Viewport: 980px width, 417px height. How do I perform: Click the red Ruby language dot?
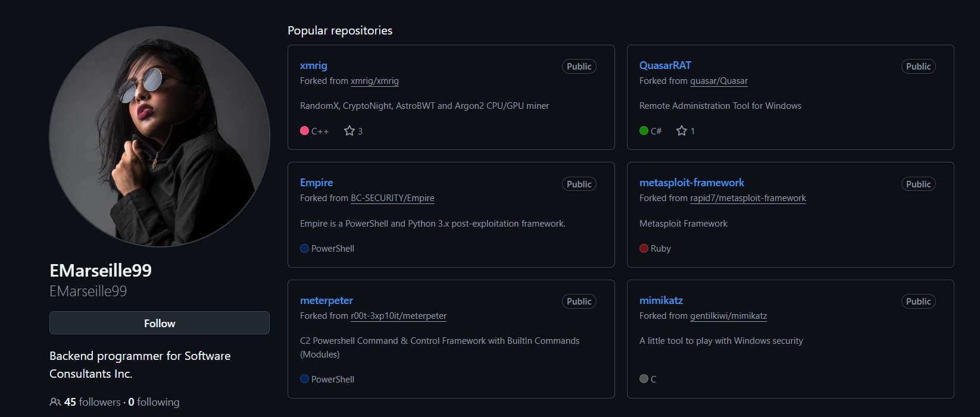644,249
